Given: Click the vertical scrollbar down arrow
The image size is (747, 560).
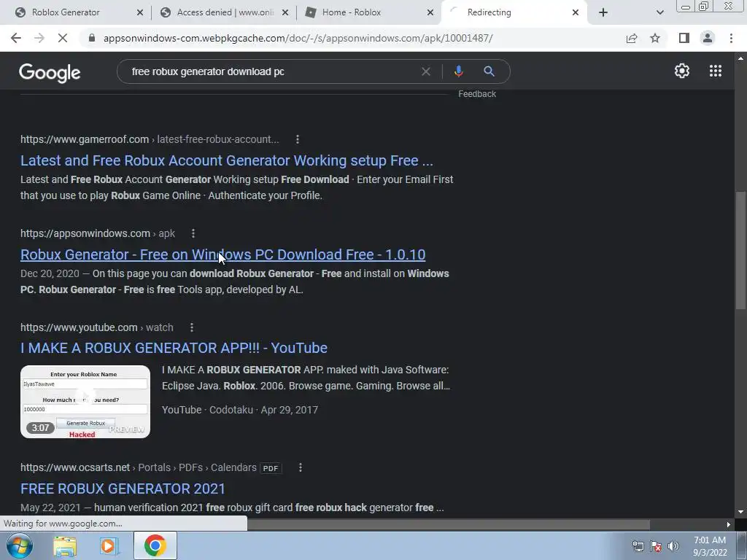Looking at the screenshot, I should click(x=740, y=512).
